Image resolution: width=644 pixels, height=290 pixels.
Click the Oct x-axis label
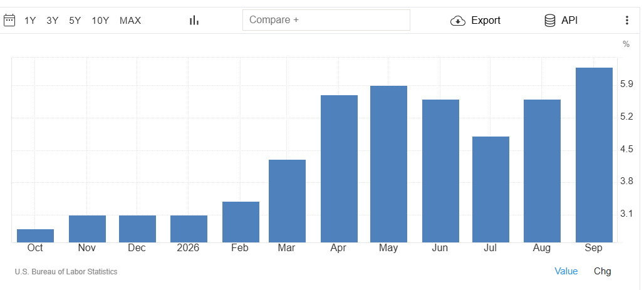[x=35, y=248]
